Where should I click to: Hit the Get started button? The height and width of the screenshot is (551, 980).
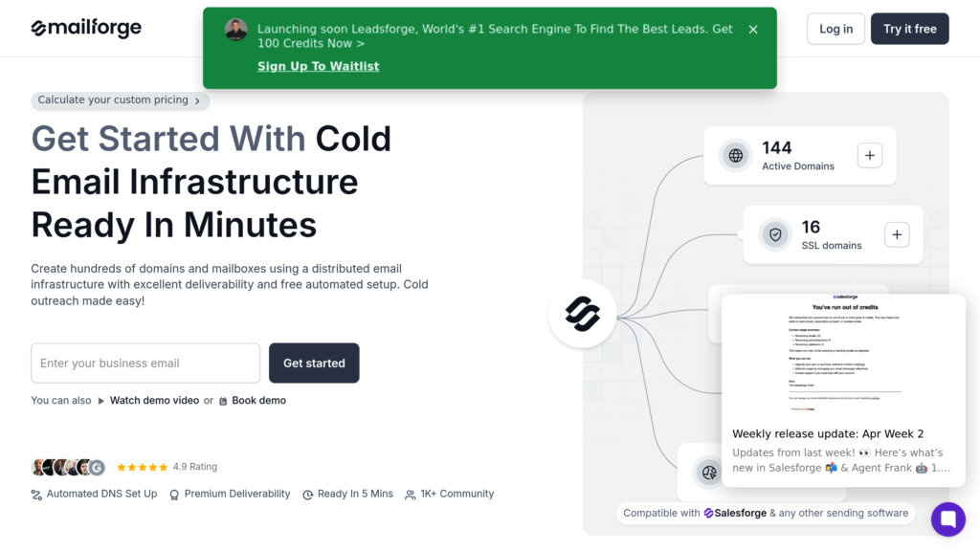coord(314,364)
